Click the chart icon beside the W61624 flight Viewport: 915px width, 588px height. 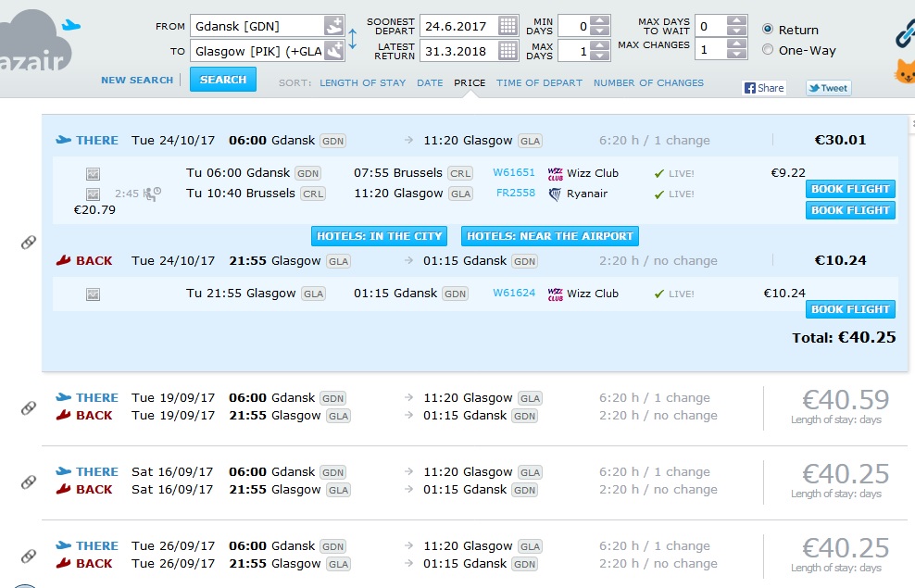(93, 294)
